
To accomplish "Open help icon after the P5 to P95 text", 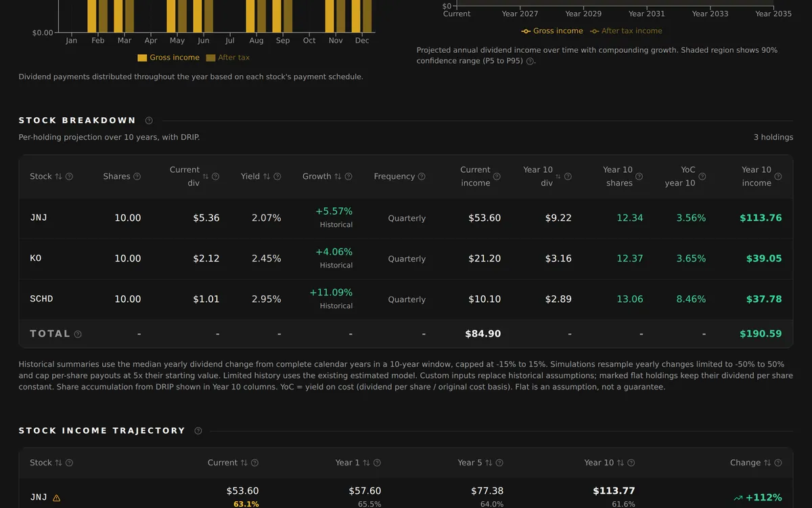I will [530, 62].
